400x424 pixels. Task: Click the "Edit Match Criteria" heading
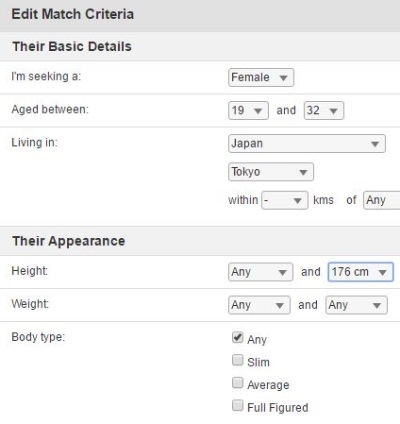(73, 14)
